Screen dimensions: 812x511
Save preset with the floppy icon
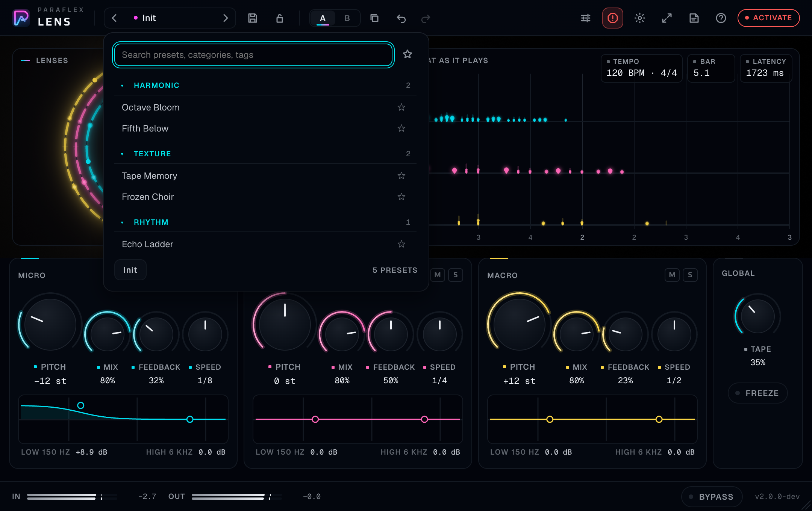tap(253, 18)
